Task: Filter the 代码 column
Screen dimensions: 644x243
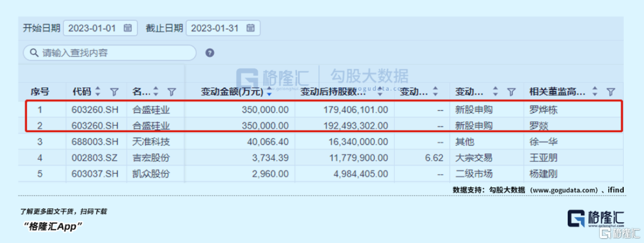Action: (114, 92)
